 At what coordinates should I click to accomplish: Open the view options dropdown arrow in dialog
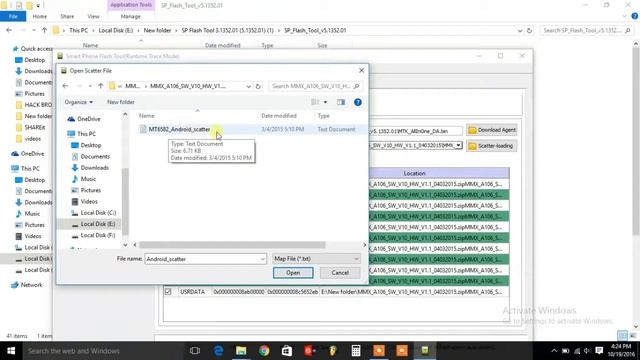coord(325,102)
